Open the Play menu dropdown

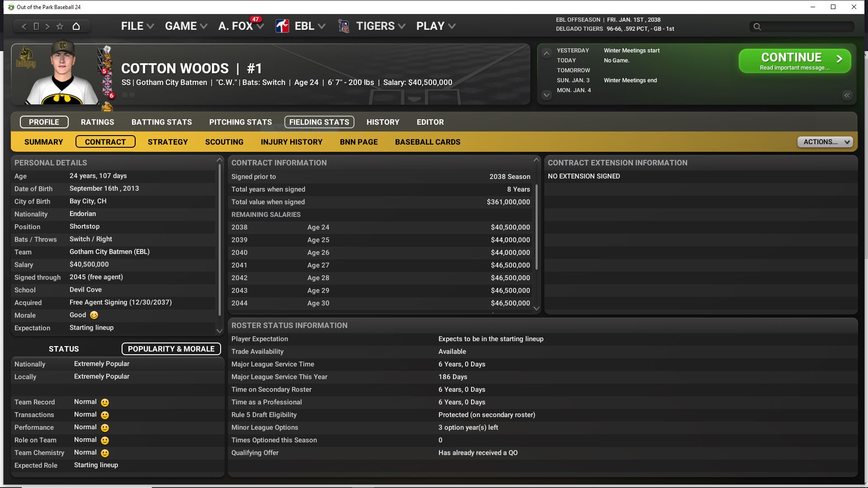(435, 26)
